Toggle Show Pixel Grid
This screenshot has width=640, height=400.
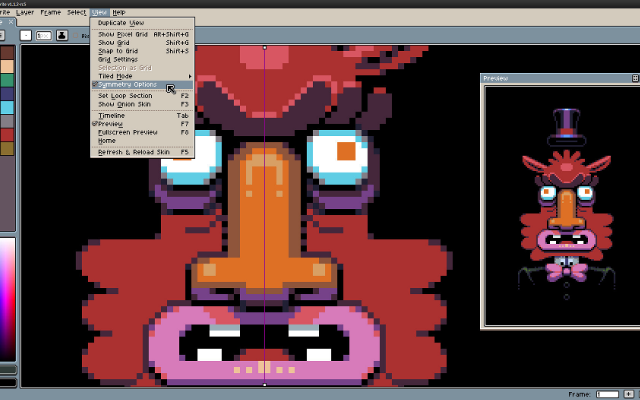142,35
